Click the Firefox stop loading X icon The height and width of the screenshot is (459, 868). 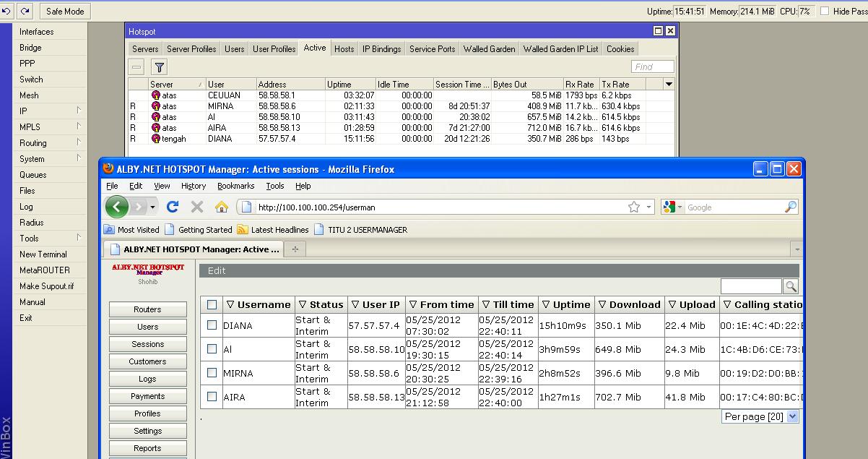click(196, 207)
